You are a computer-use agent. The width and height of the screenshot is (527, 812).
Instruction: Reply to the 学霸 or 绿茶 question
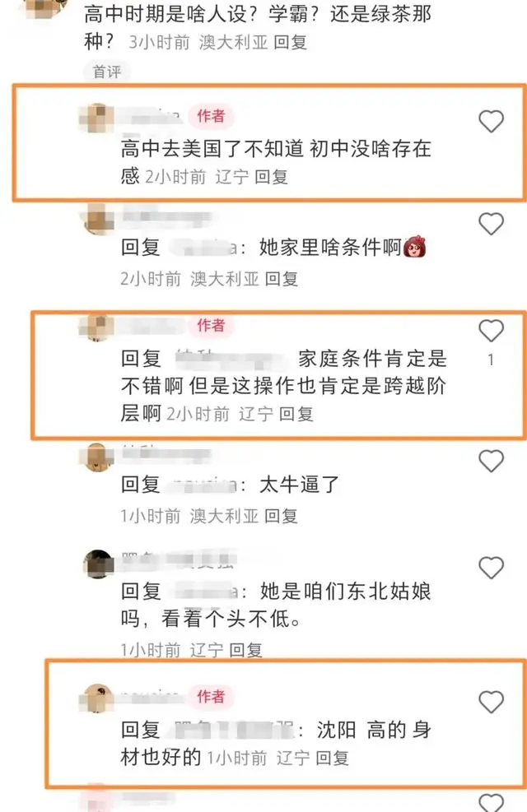pyautogui.click(x=290, y=43)
